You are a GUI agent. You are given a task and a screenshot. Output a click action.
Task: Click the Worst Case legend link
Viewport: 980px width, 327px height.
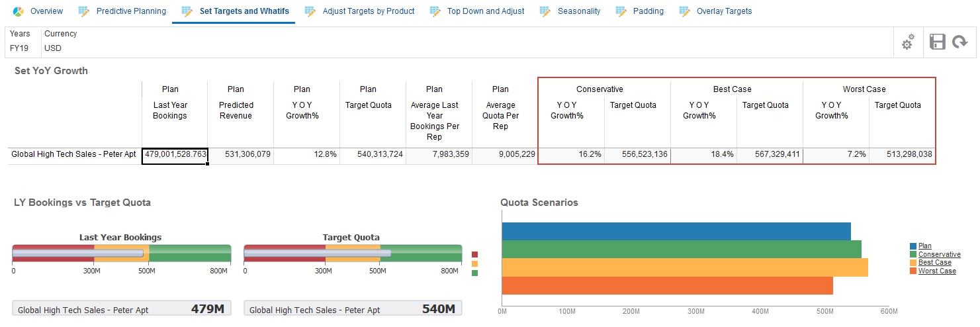[x=937, y=271]
